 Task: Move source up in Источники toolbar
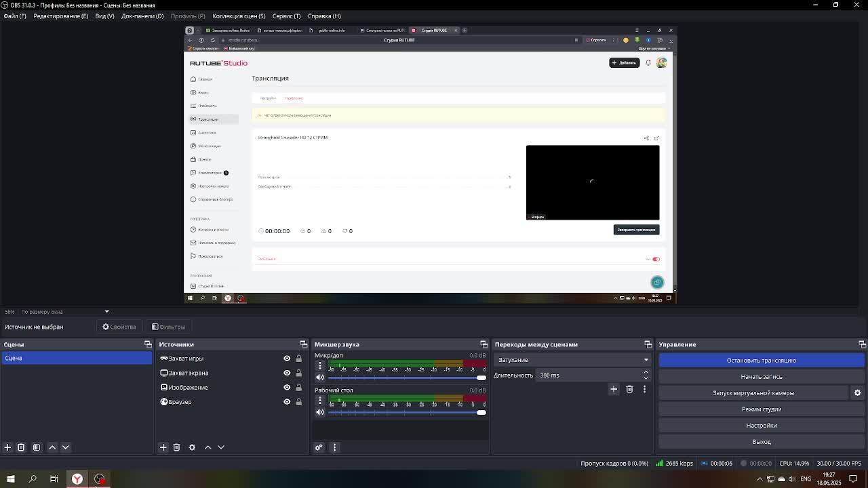tap(208, 447)
